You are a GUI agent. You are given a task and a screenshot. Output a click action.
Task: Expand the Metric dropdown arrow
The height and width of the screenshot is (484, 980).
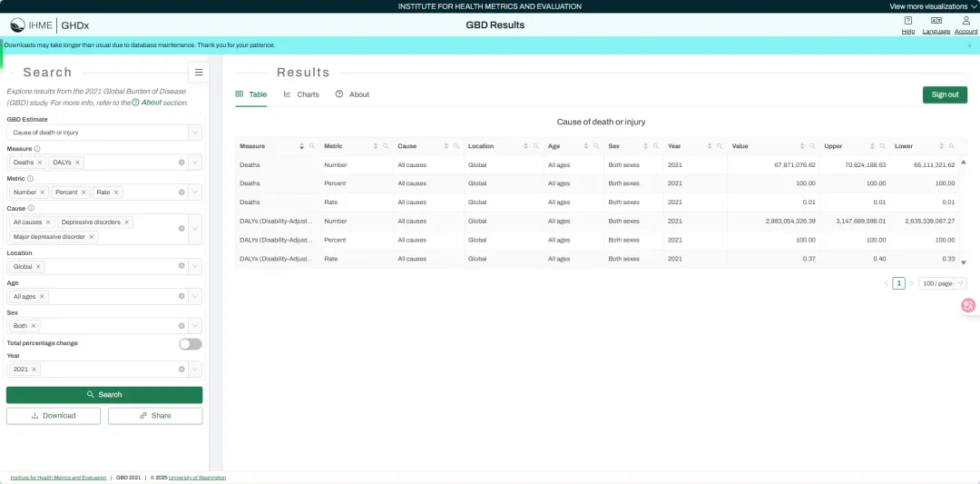click(196, 193)
